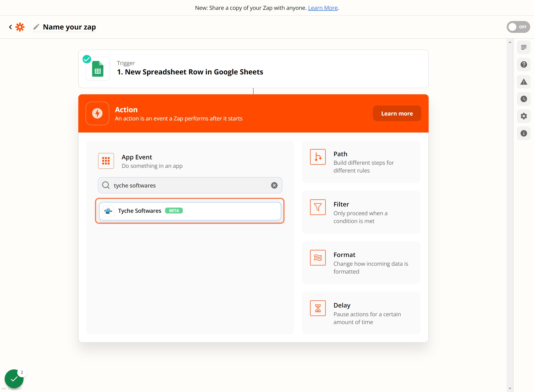This screenshot has height=392, width=534.
Task: Click the Name your zap title
Action: click(x=69, y=27)
